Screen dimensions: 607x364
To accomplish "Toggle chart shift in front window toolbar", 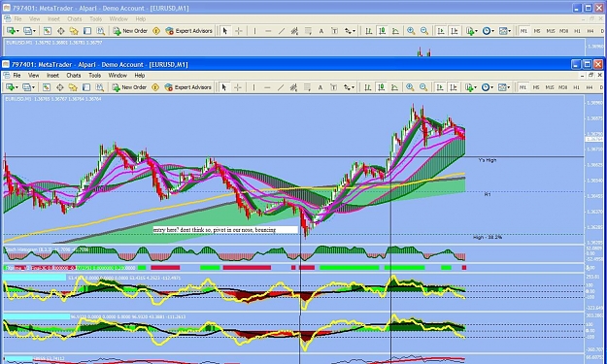I will pyautogui.click(x=454, y=87).
